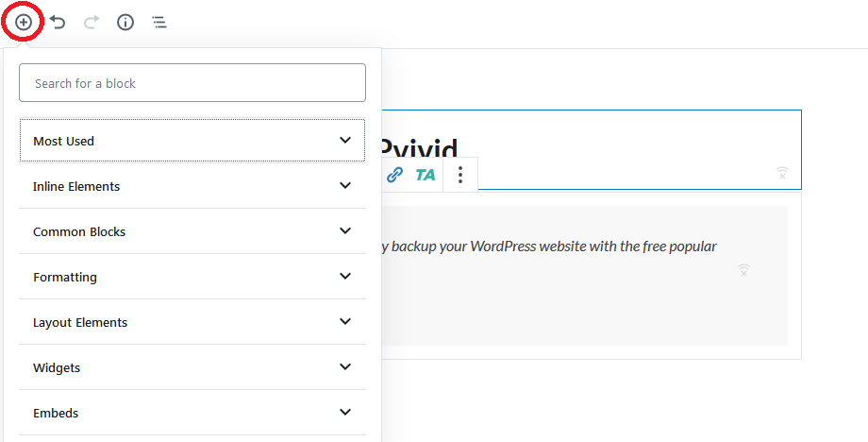The image size is (868, 442).
Task: Type in the Search for a block field
Action: [x=192, y=83]
